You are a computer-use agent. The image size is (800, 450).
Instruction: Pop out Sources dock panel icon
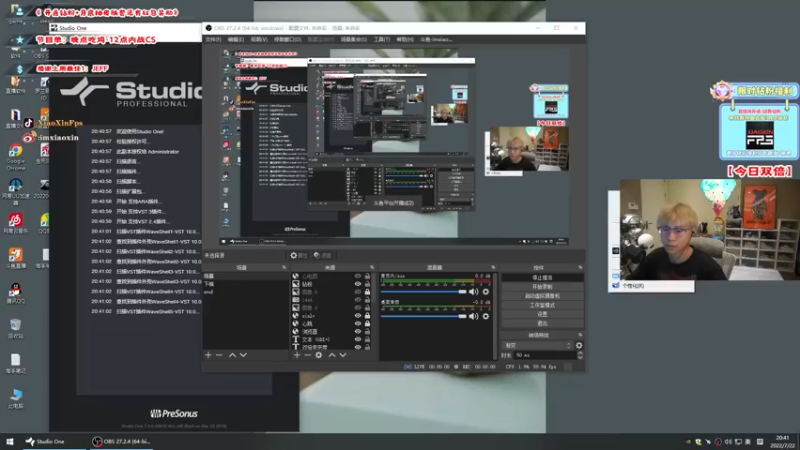[x=372, y=267]
